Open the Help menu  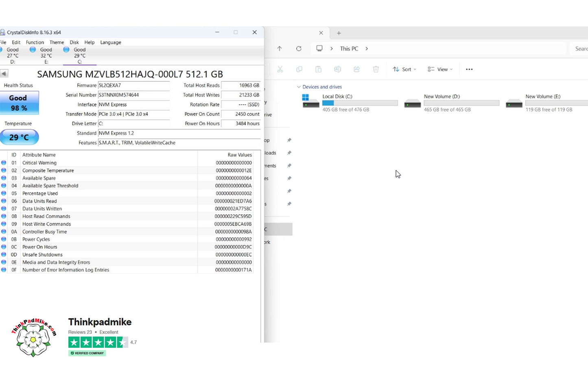pyautogui.click(x=90, y=42)
